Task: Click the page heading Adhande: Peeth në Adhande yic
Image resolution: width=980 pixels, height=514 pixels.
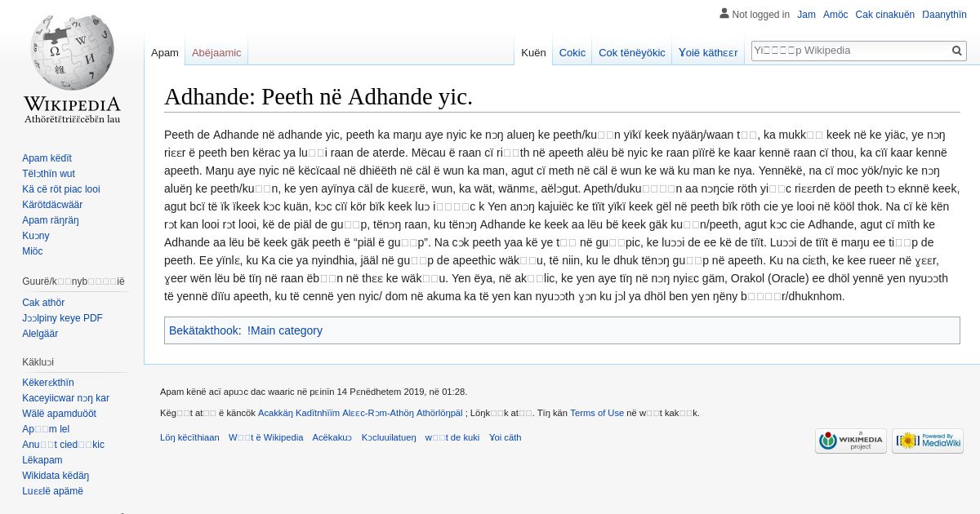Action: [318, 97]
